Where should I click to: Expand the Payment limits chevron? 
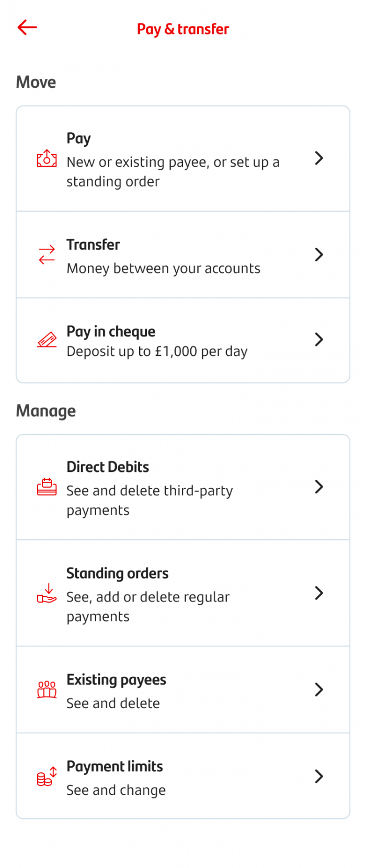tap(319, 777)
